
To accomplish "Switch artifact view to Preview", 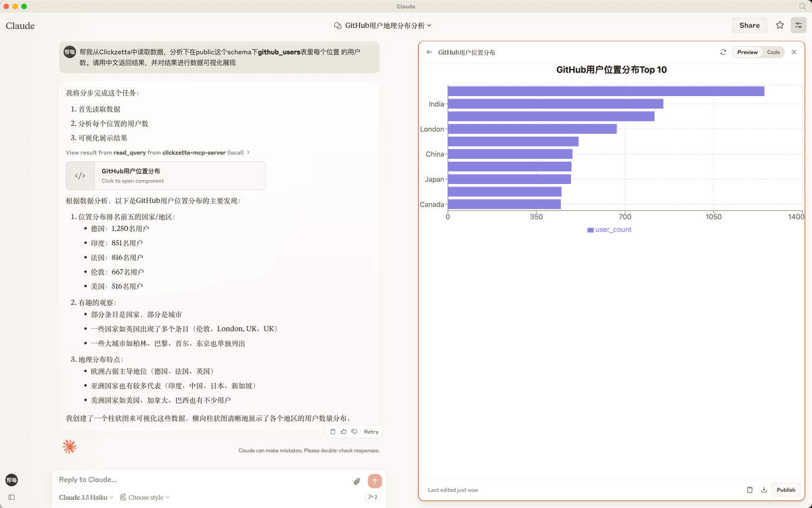I will [748, 52].
